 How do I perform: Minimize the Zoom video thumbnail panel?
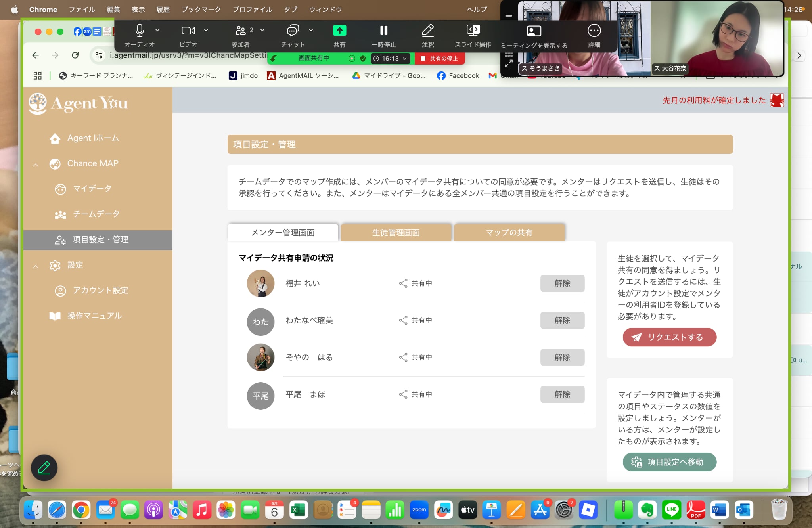tap(509, 16)
